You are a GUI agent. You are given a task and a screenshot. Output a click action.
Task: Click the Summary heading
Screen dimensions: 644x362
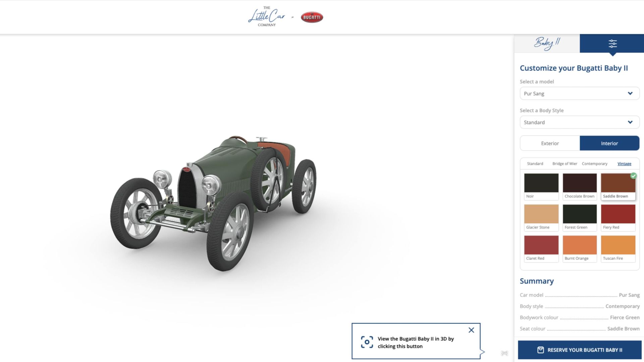pos(537,281)
